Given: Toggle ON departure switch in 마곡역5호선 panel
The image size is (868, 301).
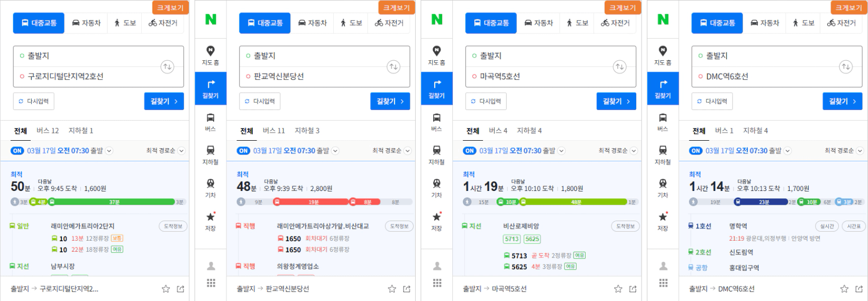Looking at the screenshot, I should tap(470, 151).
